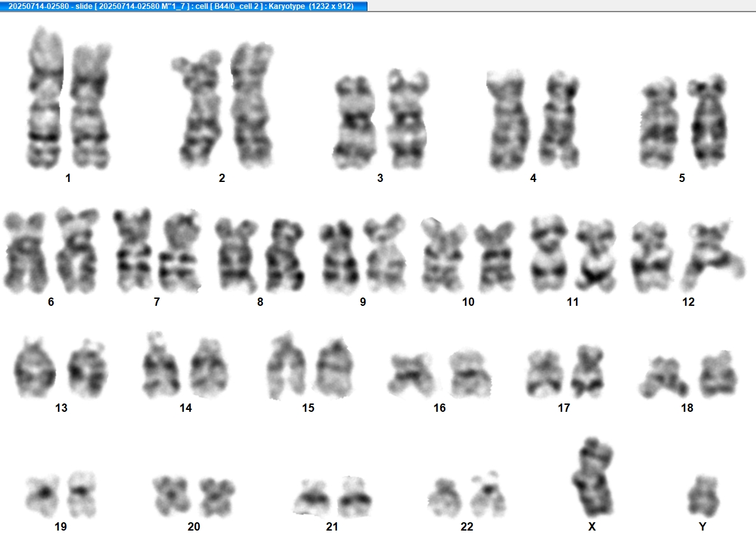Click the "18" chromosome label

click(x=687, y=408)
